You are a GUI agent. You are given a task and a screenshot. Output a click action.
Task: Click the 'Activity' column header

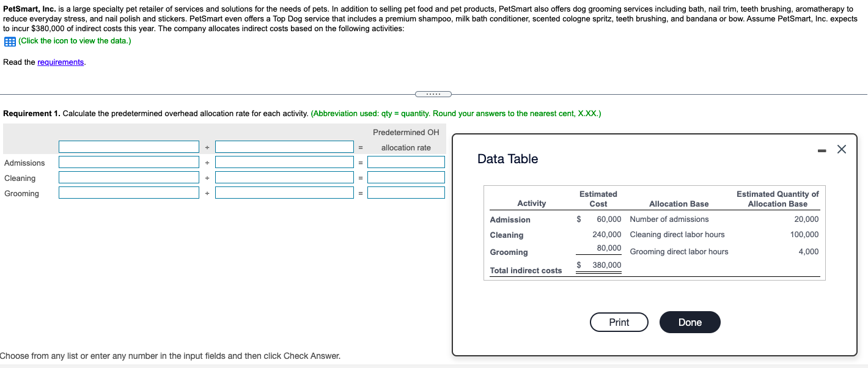click(532, 204)
